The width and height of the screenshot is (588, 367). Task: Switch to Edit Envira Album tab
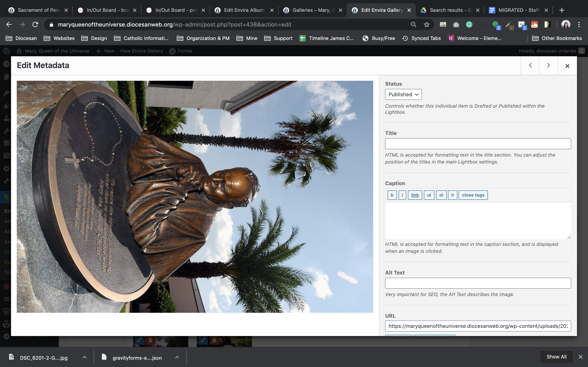click(x=244, y=10)
